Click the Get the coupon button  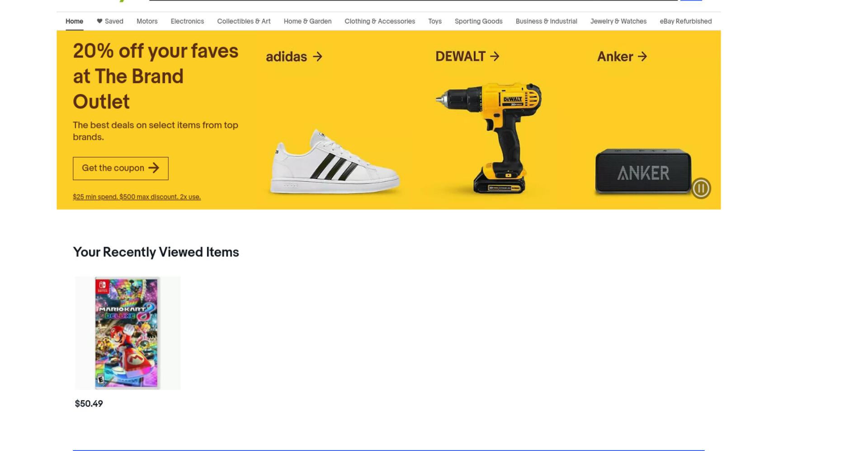(x=121, y=168)
